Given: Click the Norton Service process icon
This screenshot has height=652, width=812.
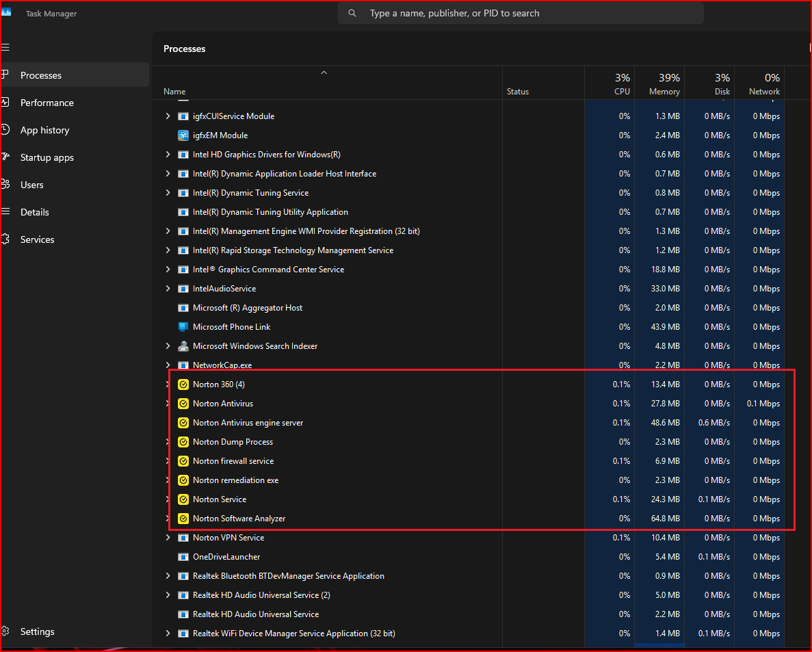Looking at the screenshot, I should (183, 499).
